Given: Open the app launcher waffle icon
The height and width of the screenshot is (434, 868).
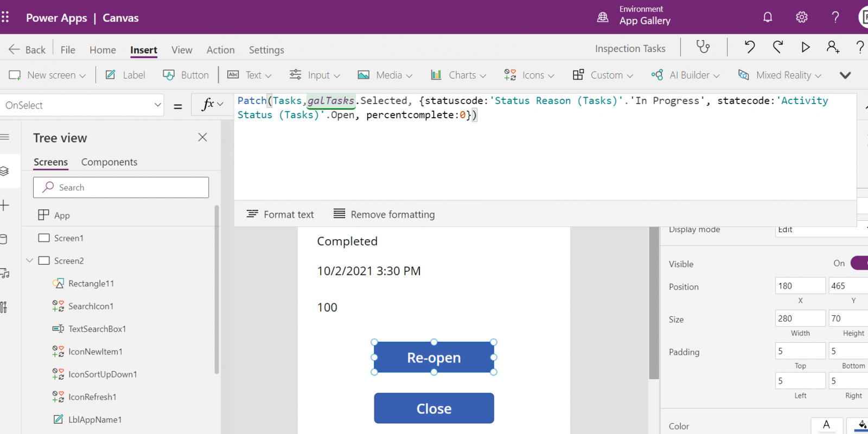Looking at the screenshot, I should coord(5,17).
